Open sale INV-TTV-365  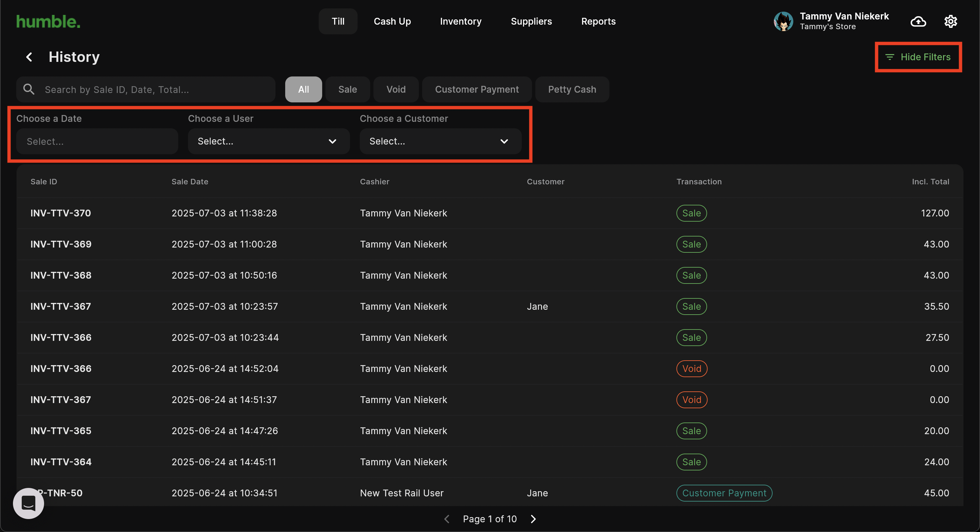click(x=490, y=431)
